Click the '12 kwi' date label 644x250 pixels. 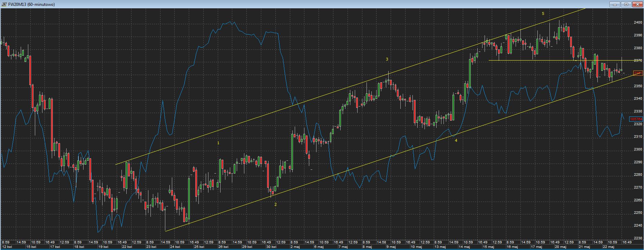(x=7, y=247)
